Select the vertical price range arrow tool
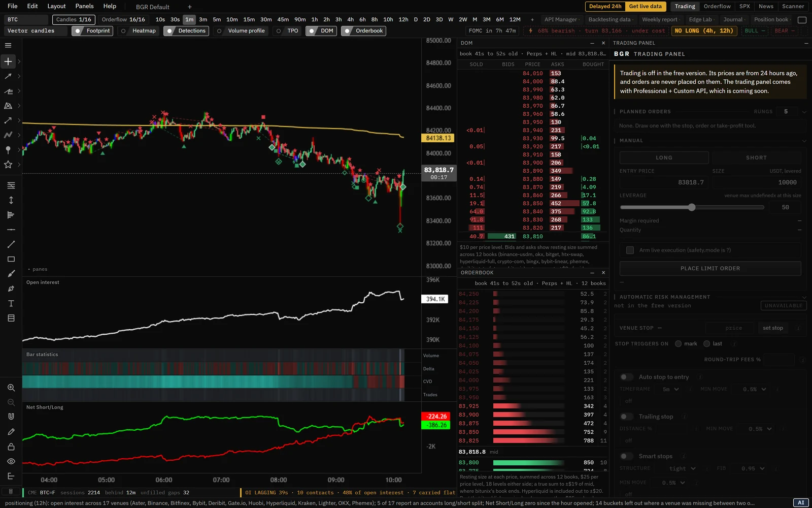The image size is (812, 508). pyautogui.click(x=11, y=200)
